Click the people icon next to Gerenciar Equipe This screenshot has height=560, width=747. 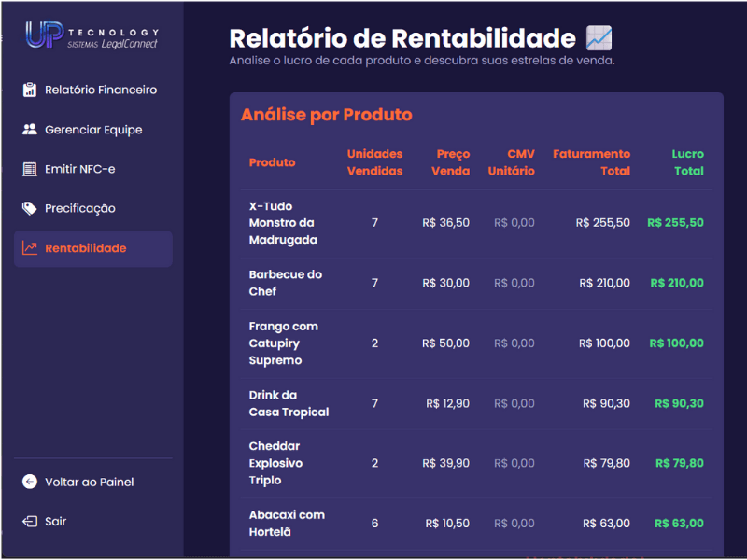[x=31, y=129]
